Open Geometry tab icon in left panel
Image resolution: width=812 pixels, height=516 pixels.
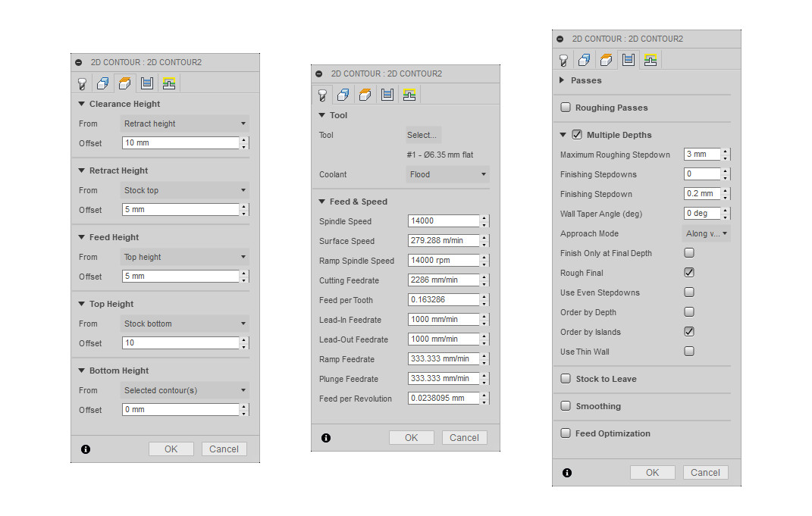point(103,83)
